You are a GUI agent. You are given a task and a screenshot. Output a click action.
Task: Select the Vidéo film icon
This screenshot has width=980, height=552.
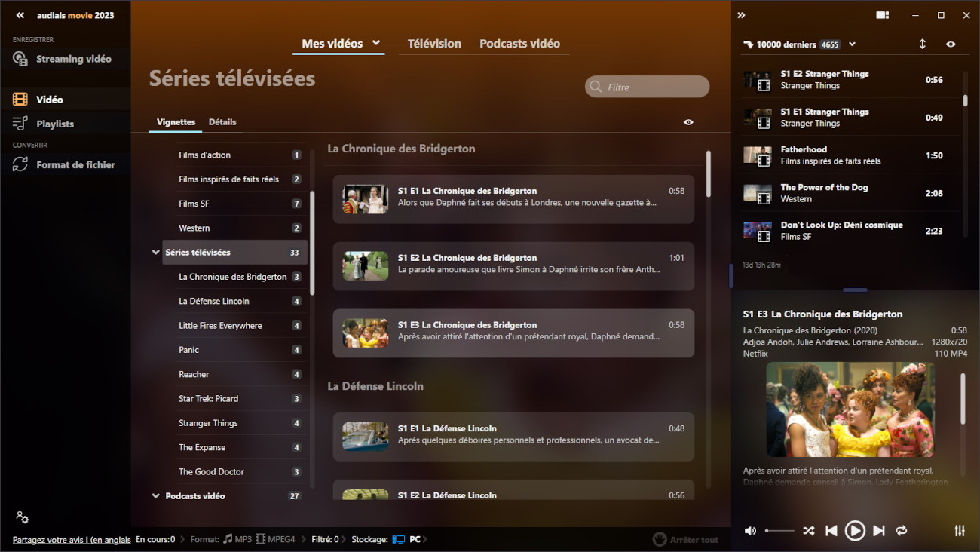click(20, 100)
